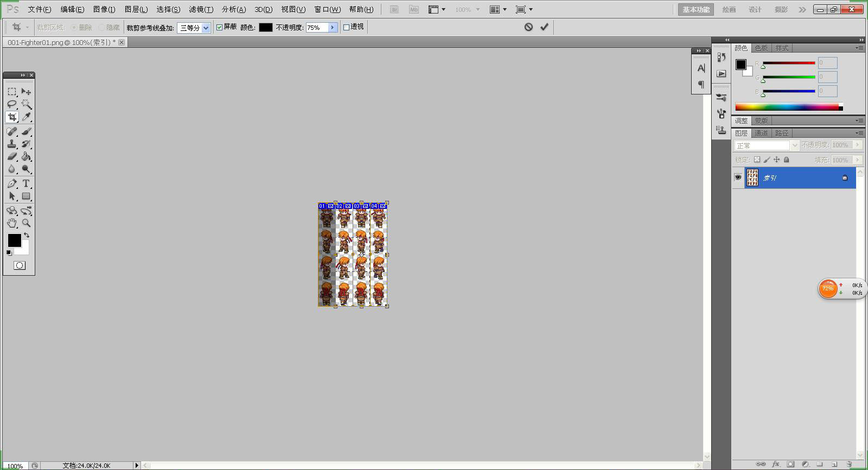868x470 pixels.
Task: Open the crop shield 不透明度 75% slider arrow
Action: [x=333, y=27]
